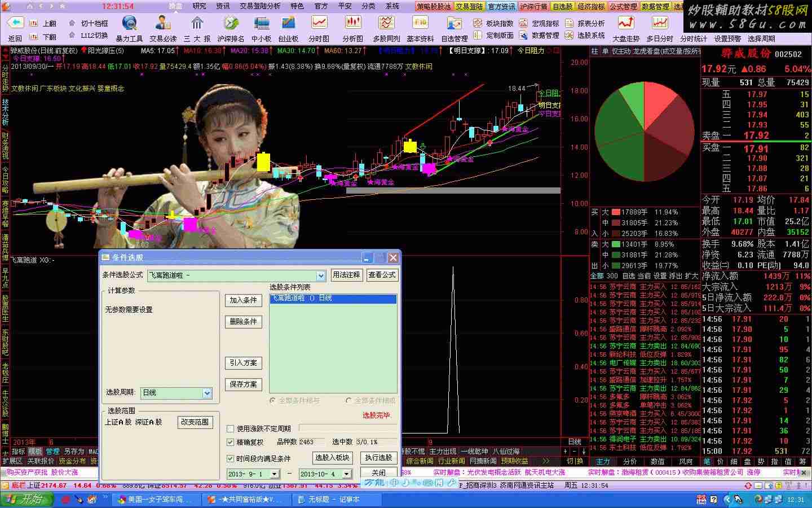
Task: Open the start date 2013-9-1 picker
Action: click(x=273, y=474)
